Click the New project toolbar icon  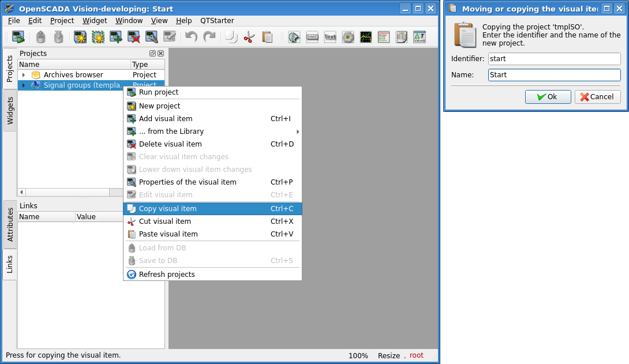click(80, 37)
